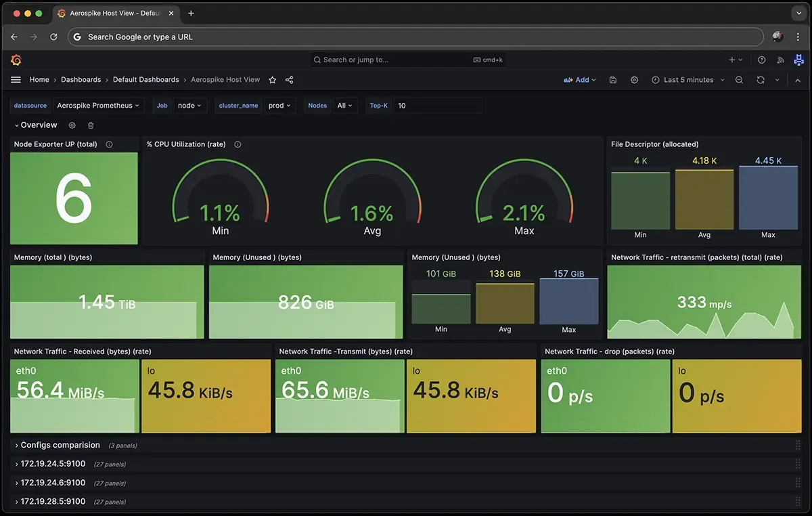812x516 pixels.
Task: Click the Top-K value input field
Action: 437,106
